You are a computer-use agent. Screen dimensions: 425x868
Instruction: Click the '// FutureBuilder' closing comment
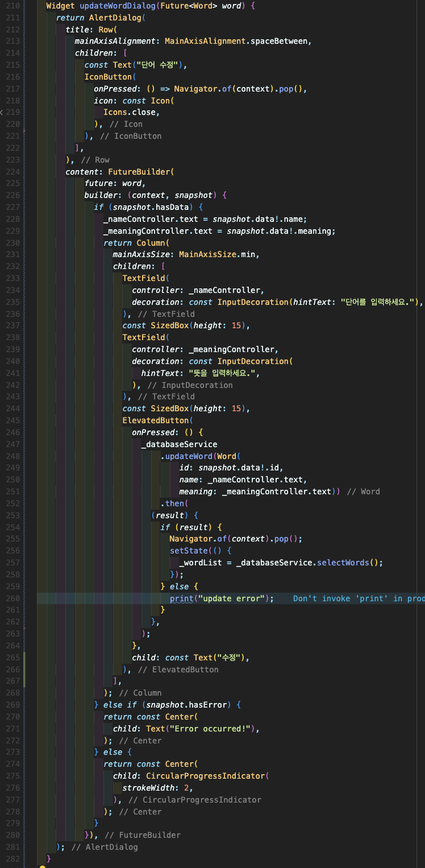coord(143,835)
